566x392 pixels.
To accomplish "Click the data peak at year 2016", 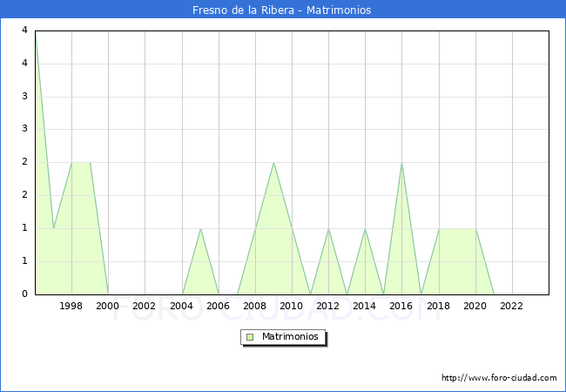I will pyautogui.click(x=401, y=163).
